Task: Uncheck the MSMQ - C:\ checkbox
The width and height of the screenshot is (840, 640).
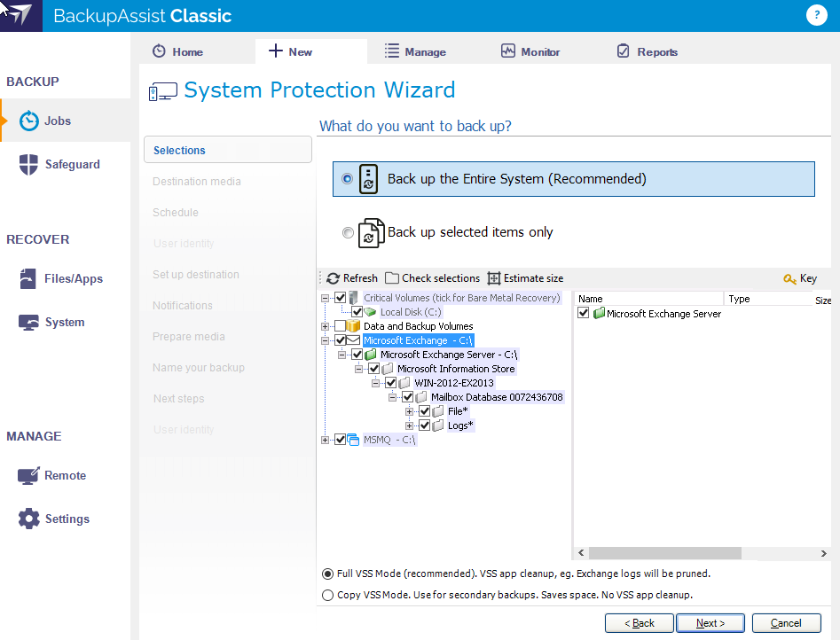Action: [x=341, y=440]
